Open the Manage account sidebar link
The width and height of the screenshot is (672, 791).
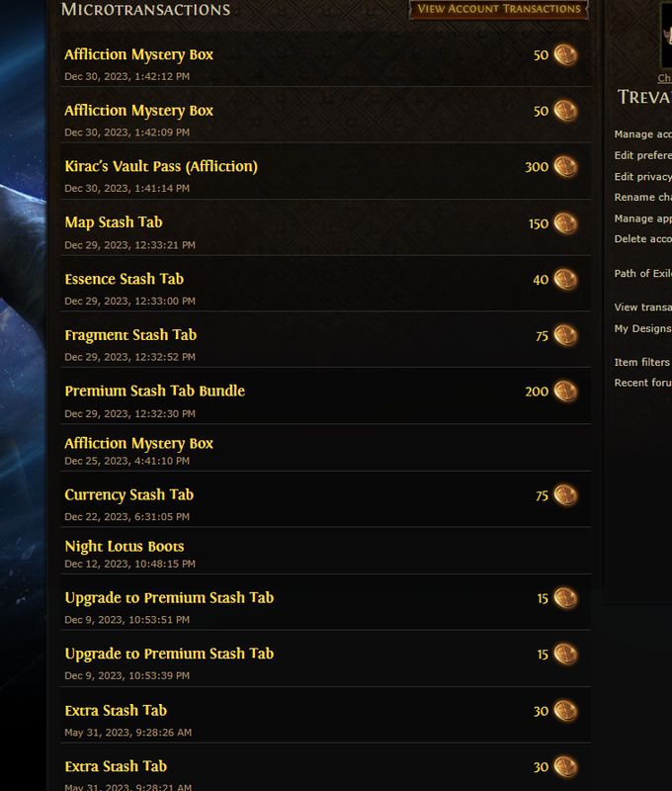pos(642,134)
